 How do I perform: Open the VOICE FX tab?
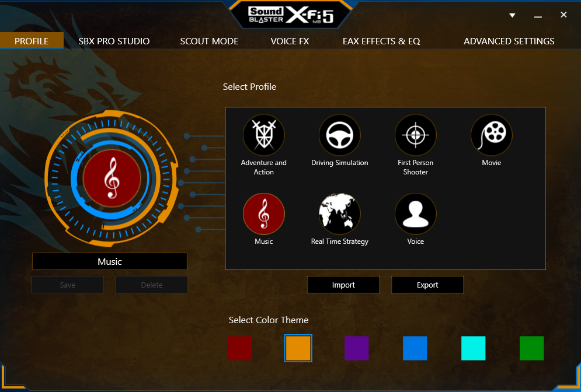pos(290,41)
